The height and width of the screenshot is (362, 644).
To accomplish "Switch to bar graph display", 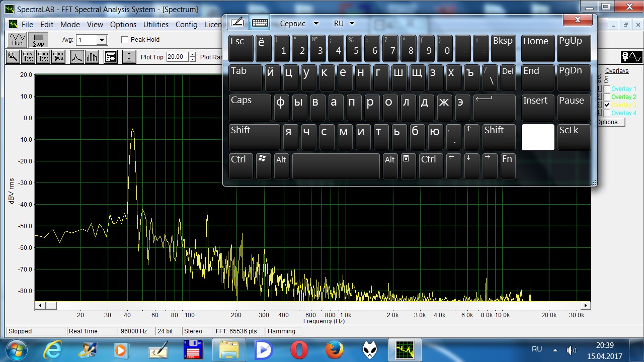I will pyautogui.click(x=92, y=57).
